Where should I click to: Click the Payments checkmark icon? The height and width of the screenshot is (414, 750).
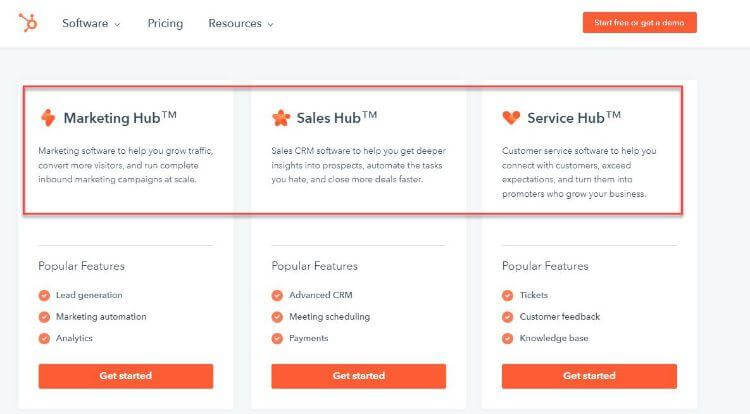pyautogui.click(x=277, y=338)
